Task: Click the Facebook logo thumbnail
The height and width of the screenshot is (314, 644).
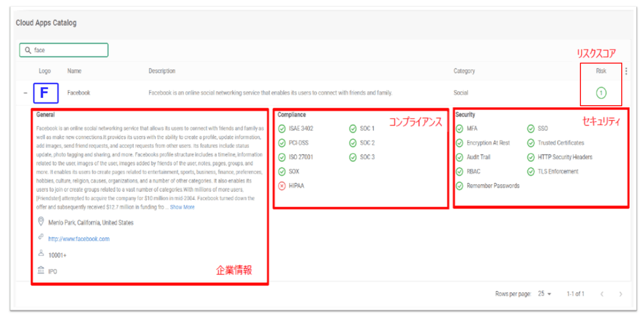Action: [46, 93]
